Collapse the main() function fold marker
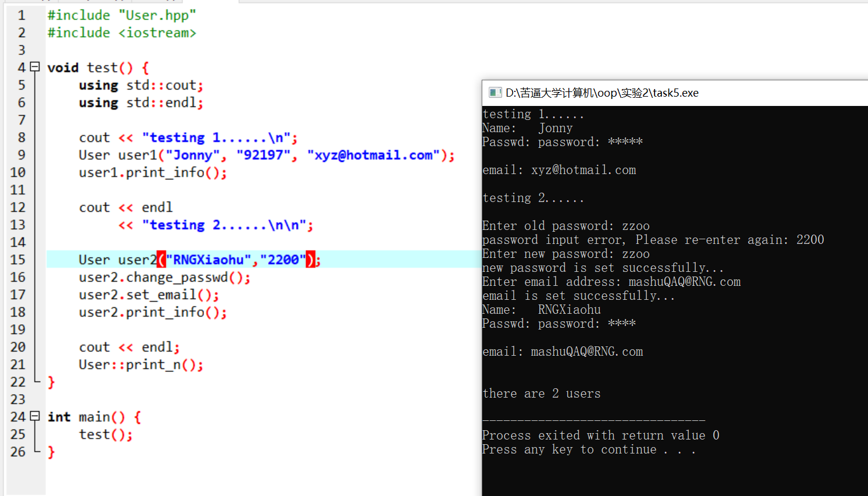The width and height of the screenshot is (868, 496). (35, 416)
